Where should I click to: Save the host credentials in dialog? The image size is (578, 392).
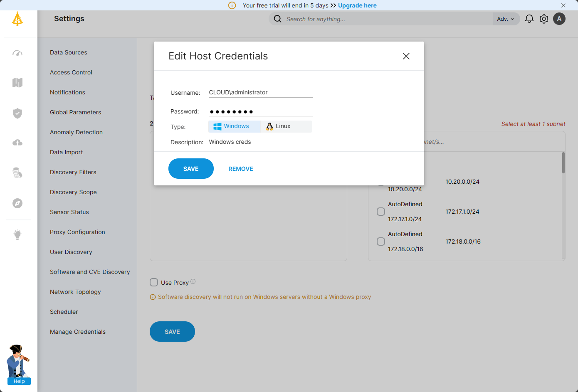[x=191, y=169]
